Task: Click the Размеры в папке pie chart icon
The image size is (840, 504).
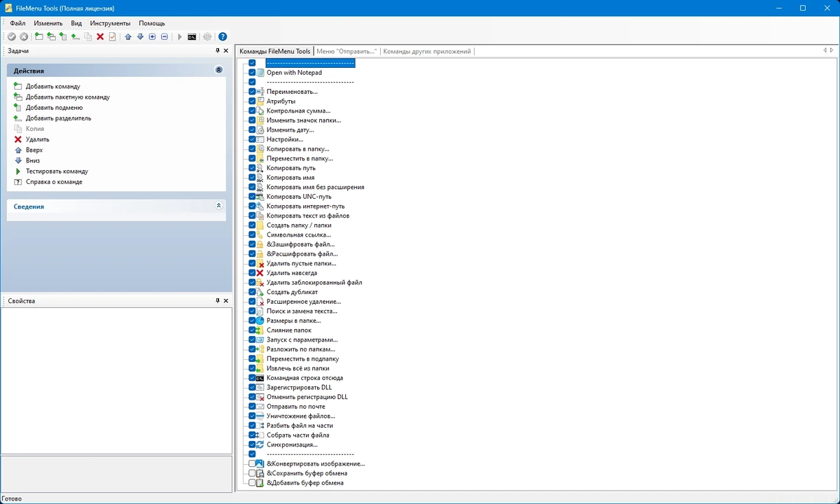Action: pyautogui.click(x=260, y=321)
